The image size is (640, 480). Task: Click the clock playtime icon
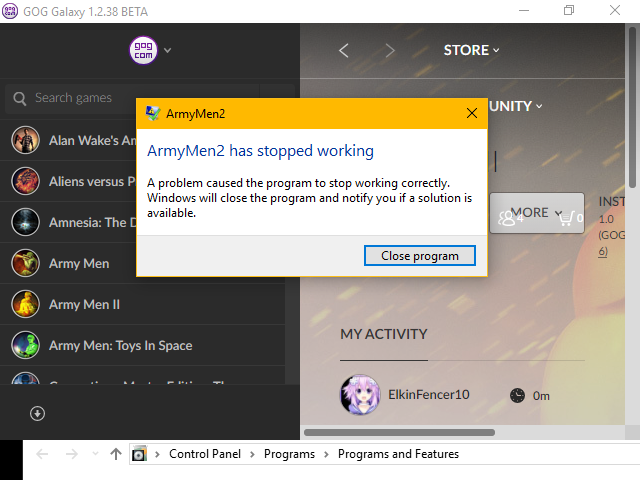click(518, 396)
